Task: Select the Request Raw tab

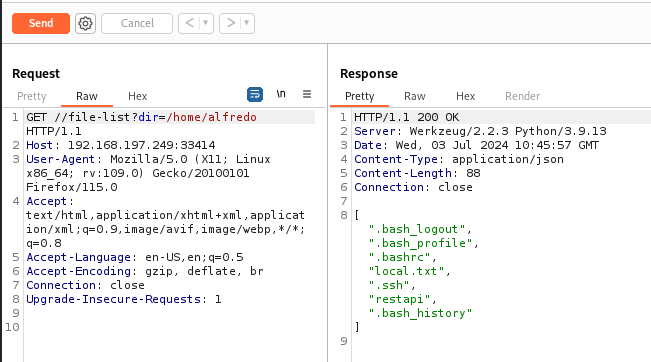Action: click(x=86, y=96)
